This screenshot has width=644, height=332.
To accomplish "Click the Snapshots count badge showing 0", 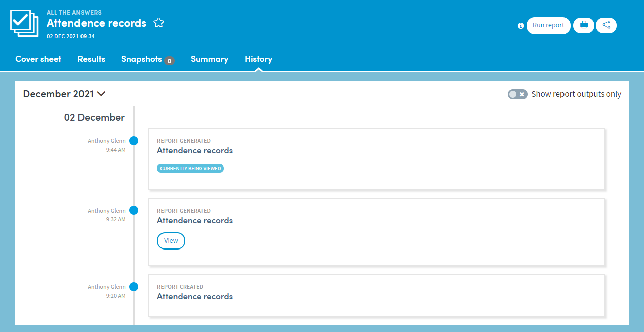I will point(170,61).
